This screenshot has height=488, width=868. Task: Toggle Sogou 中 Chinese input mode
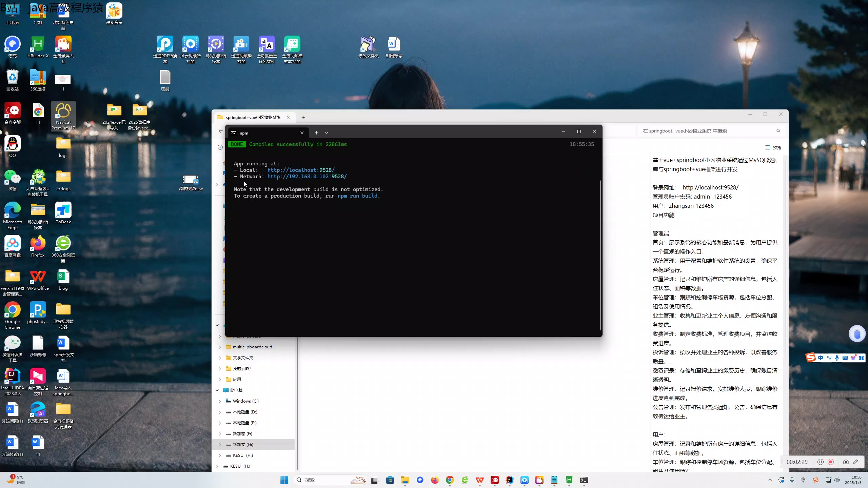coord(821,358)
